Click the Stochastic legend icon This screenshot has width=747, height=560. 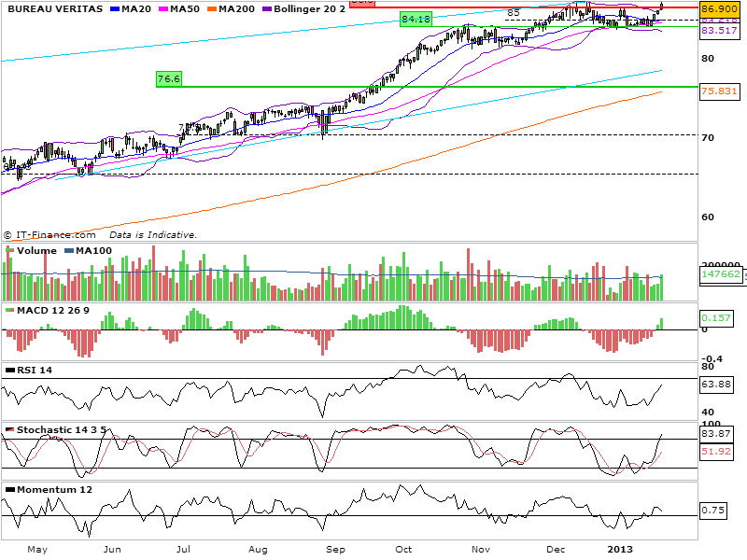9,429
